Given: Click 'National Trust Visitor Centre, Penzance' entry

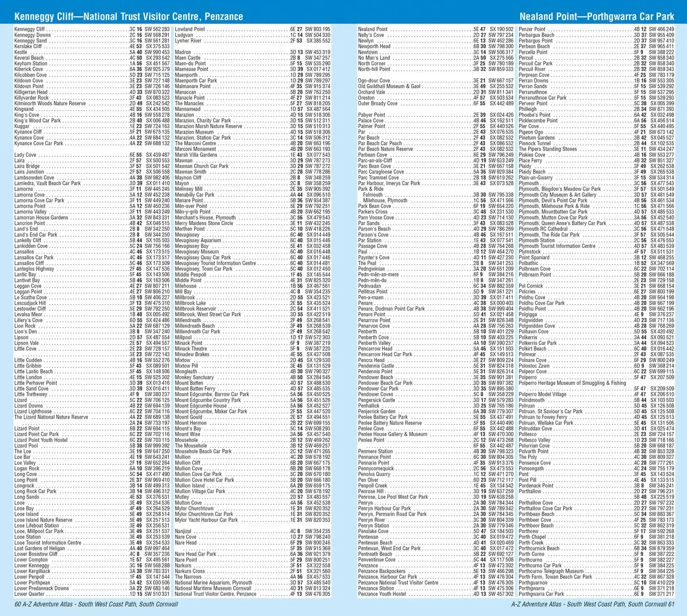Looking at the screenshot, I should click(x=252, y=594).
